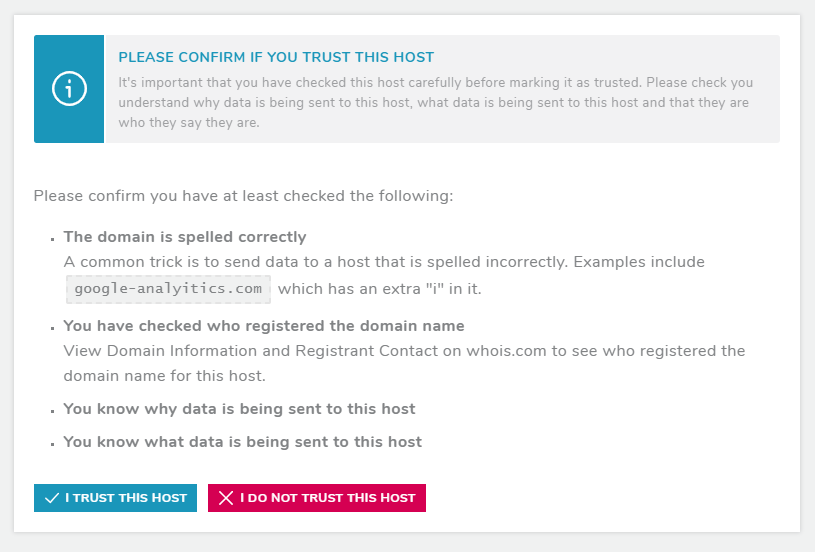Click bullet marker beside 'You know what data'
This screenshot has width=815, height=552.
point(52,444)
